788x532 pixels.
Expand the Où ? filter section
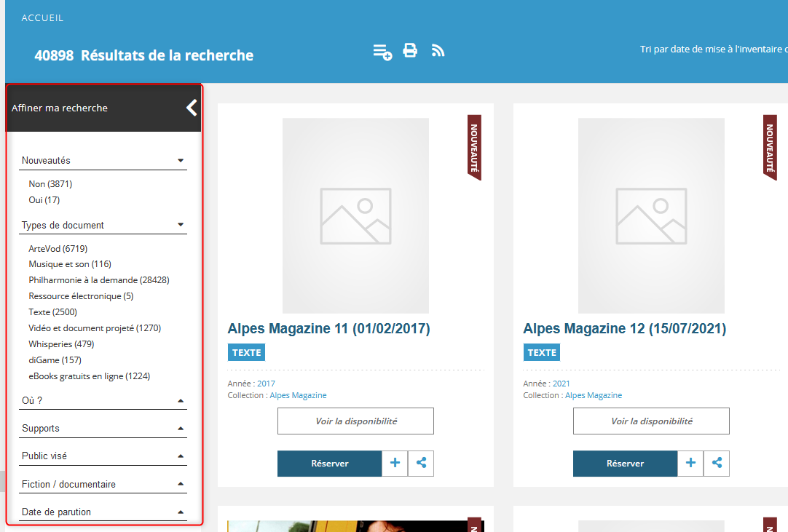pos(181,400)
